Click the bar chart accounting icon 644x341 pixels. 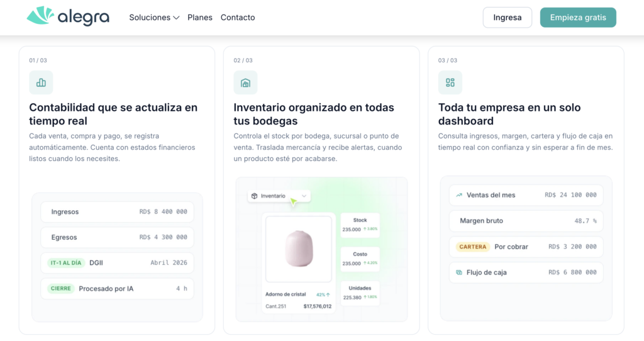click(x=41, y=82)
